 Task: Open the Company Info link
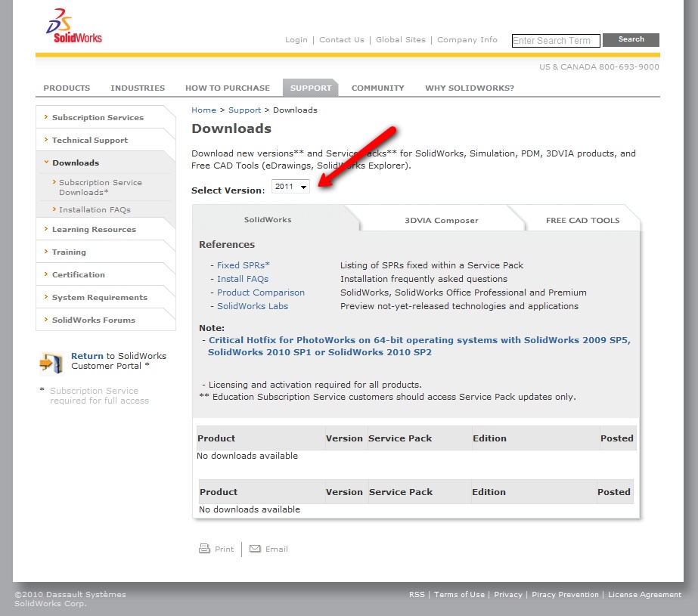click(x=467, y=39)
